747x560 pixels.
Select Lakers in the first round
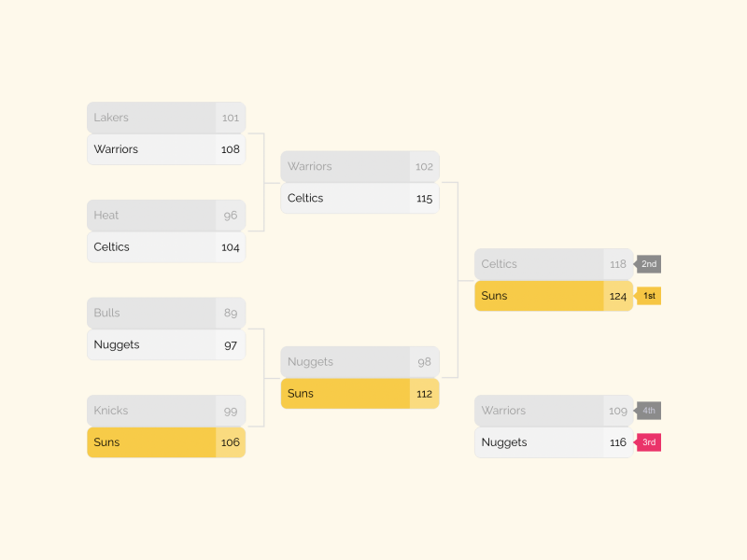pyautogui.click(x=154, y=118)
